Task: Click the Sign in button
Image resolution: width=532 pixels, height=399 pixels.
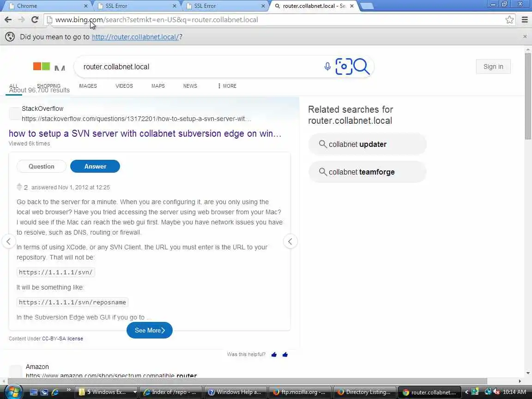Action: (x=493, y=66)
